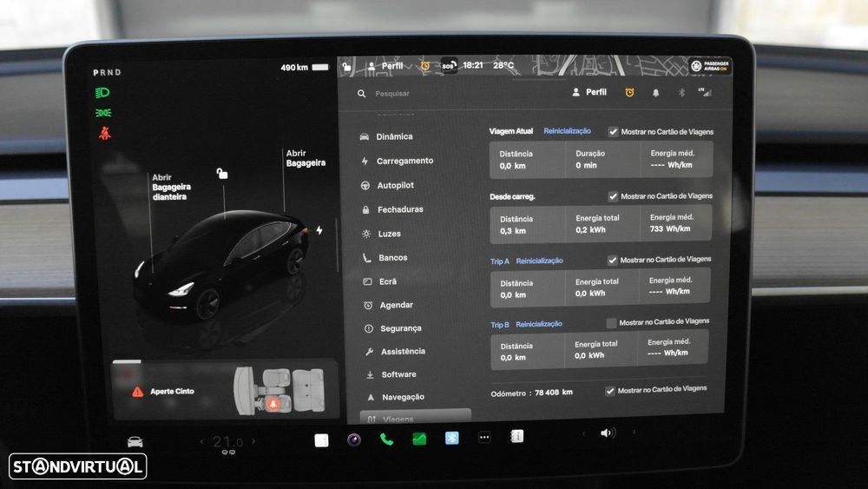Viewport: 868px width, 489px height.
Task: Open the Agendar settings
Action: pyautogui.click(x=389, y=305)
